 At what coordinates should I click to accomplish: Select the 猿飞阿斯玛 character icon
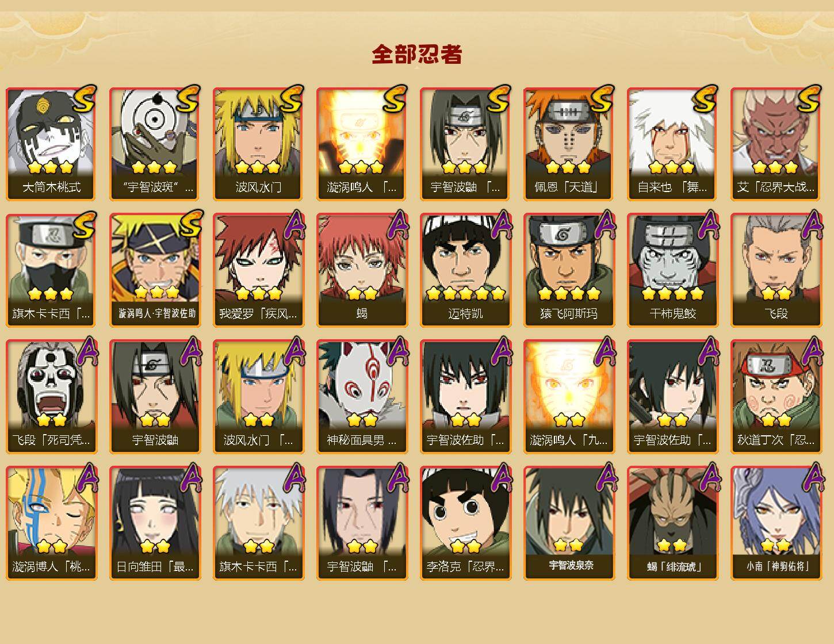[x=569, y=270]
